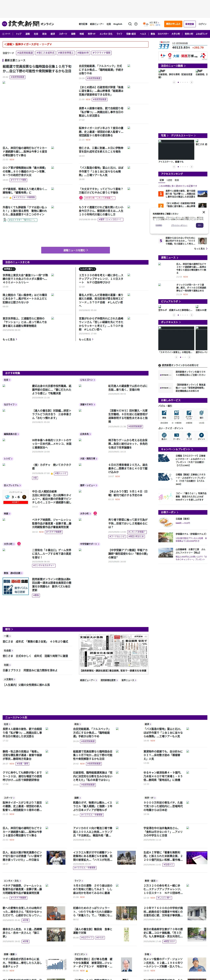The width and height of the screenshot is (210, 980).
Task: Open the weather forecast icon for Tokyo
Action: 146,24
